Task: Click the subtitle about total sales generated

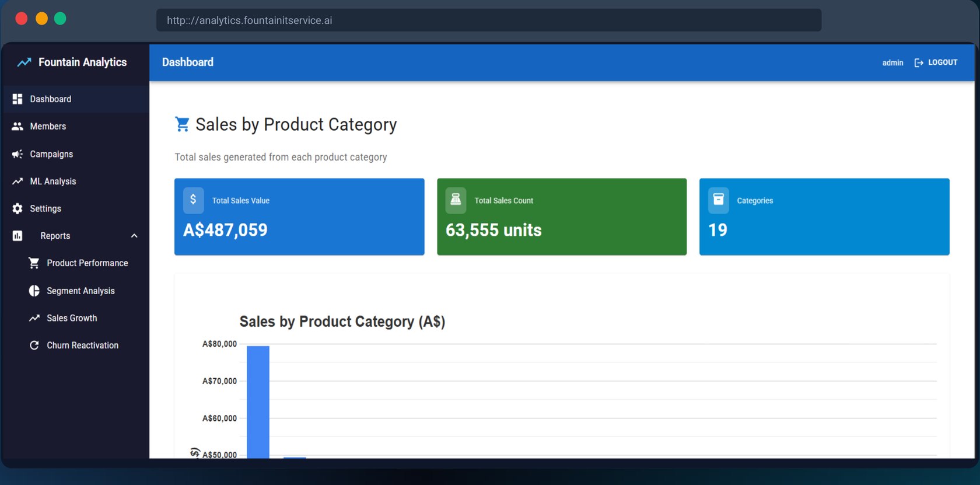Action: (281, 157)
